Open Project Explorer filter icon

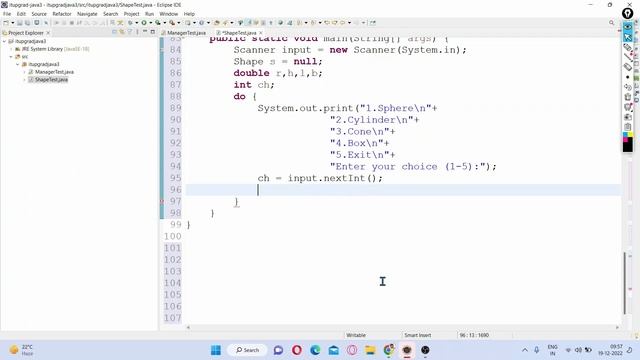click(130, 32)
